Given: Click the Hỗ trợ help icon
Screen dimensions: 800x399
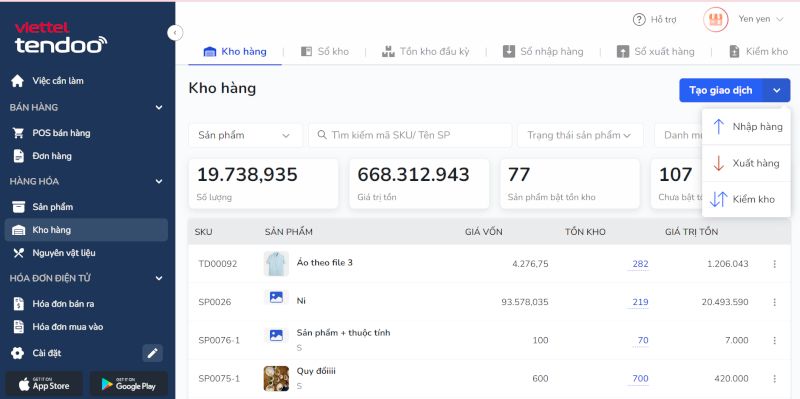Looking at the screenshot, I should tap(639, 20).
